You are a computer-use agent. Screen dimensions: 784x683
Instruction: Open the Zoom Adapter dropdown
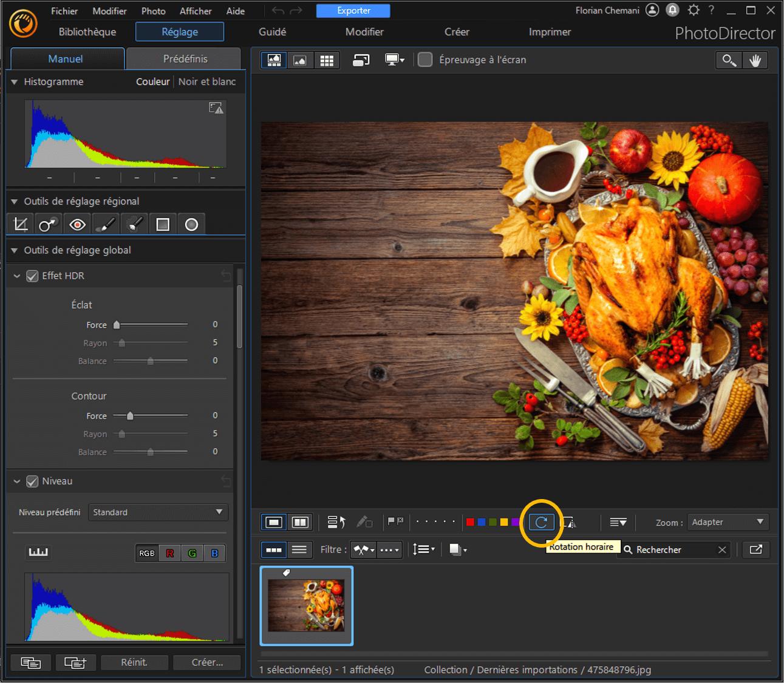728,522
